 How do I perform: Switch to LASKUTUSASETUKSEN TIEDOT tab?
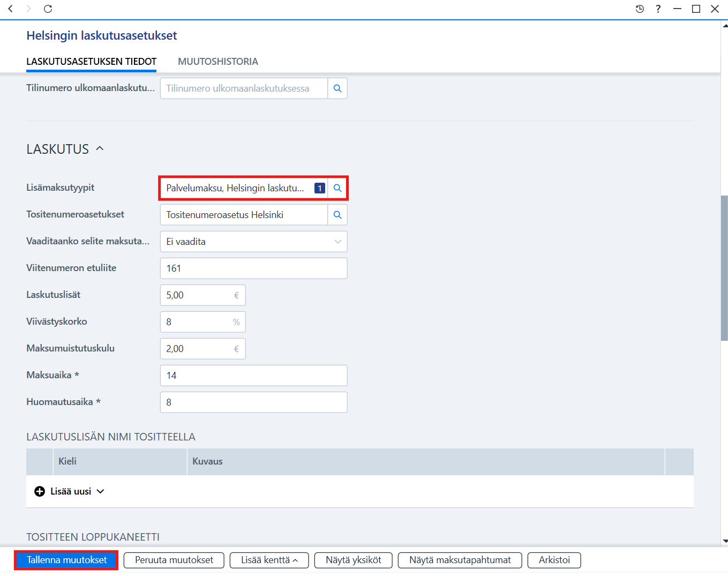[x=92, y=62]
